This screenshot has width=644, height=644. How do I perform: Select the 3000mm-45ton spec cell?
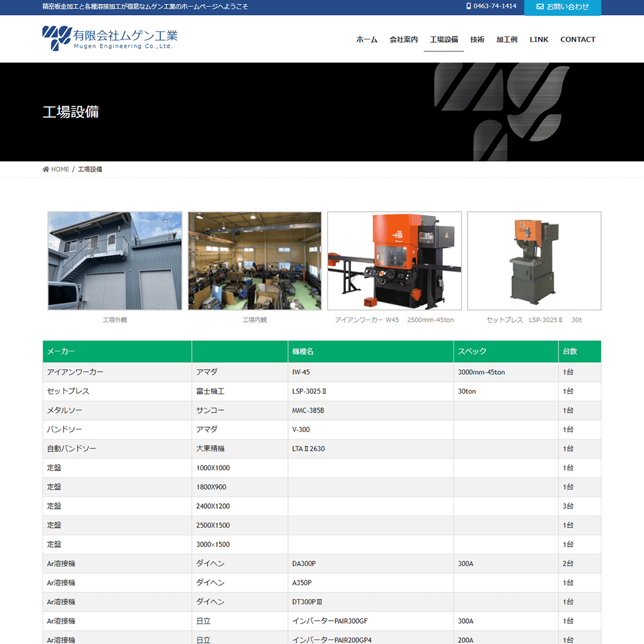[506, 372]
